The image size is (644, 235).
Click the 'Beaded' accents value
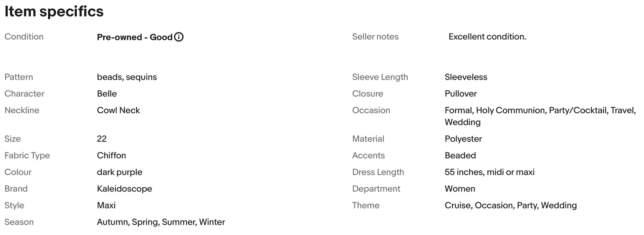[460, 155]
